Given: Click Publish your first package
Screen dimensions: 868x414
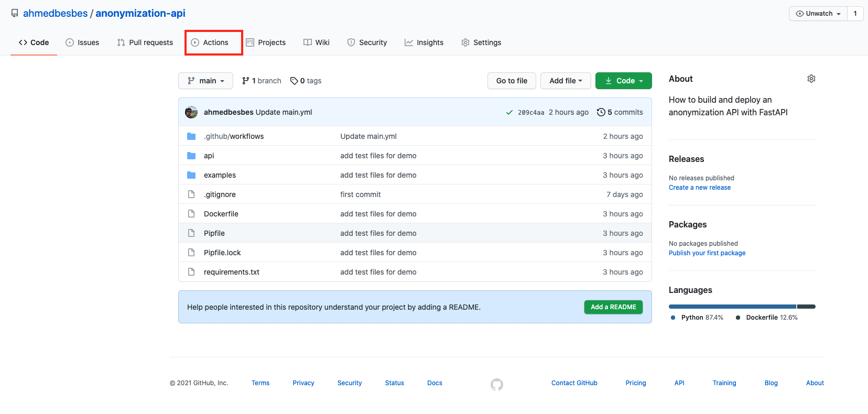Looking at the screenshot, I should point(707,253).
